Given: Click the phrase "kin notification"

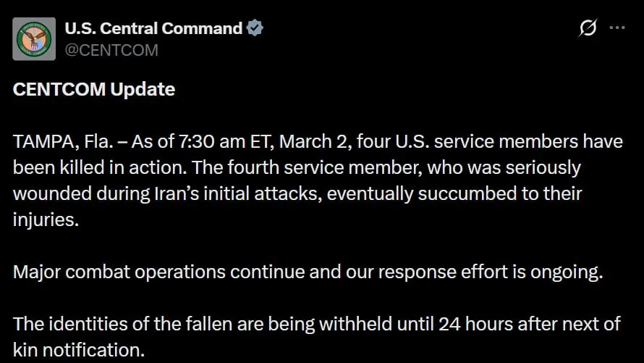Looking at the screenshot, I should pyautogui.click(x=79, y=351).
